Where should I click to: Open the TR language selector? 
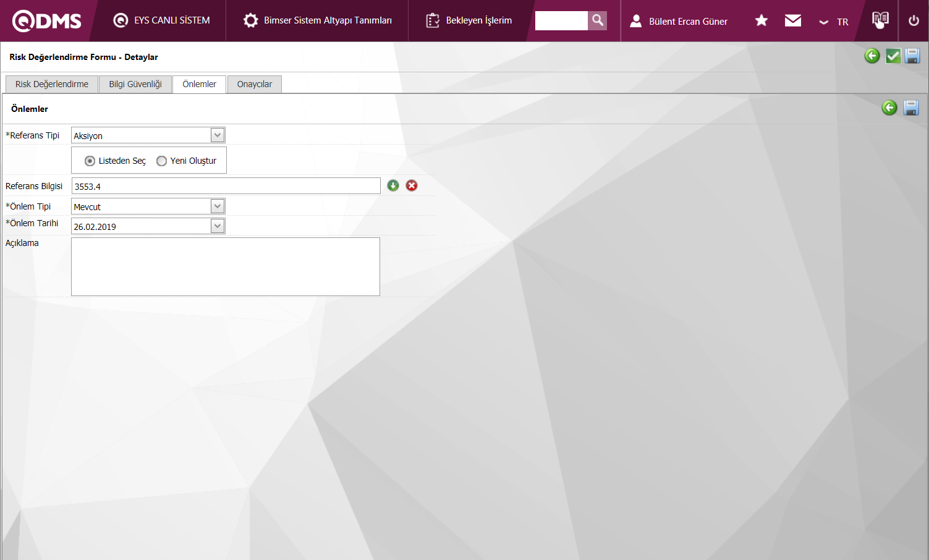[834, 22]
